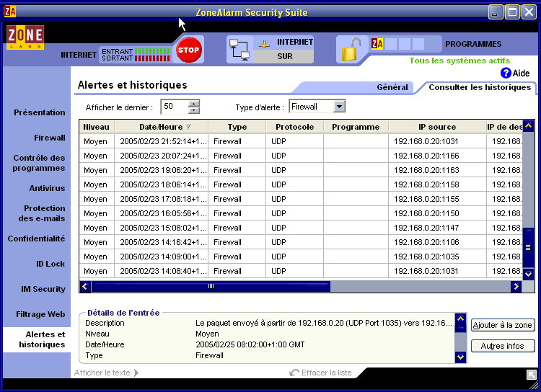Click the Type column header
Screen dimensions: 541x392
tap(237, 127)
